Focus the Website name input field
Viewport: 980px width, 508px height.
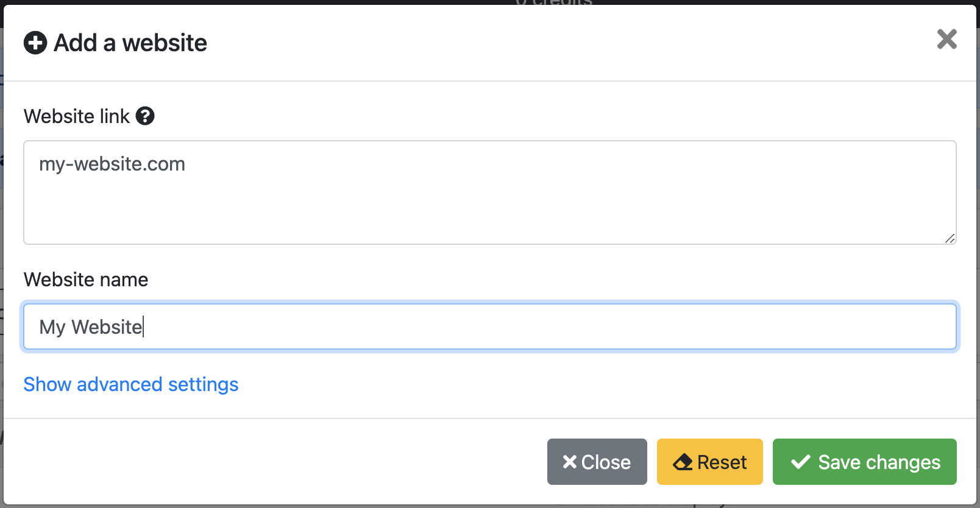[490, 326]
